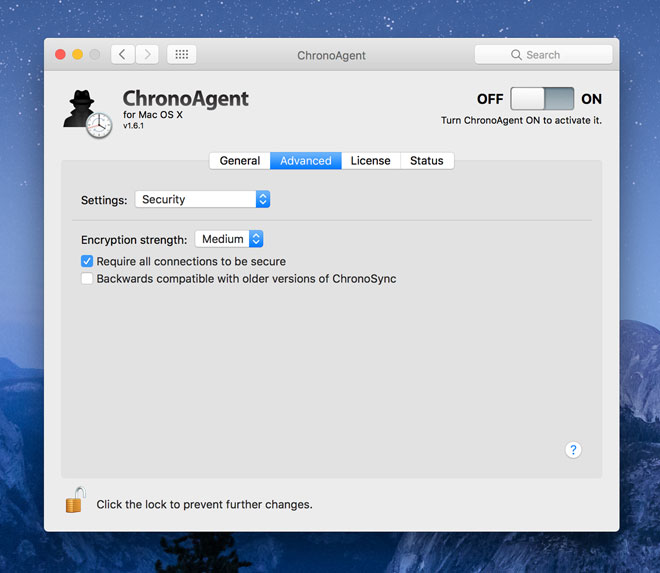660x573 pixels.
Task: Enable Backwards compatible with older versions checkbox
Action: pyautogui.click(x=87, y=278)
